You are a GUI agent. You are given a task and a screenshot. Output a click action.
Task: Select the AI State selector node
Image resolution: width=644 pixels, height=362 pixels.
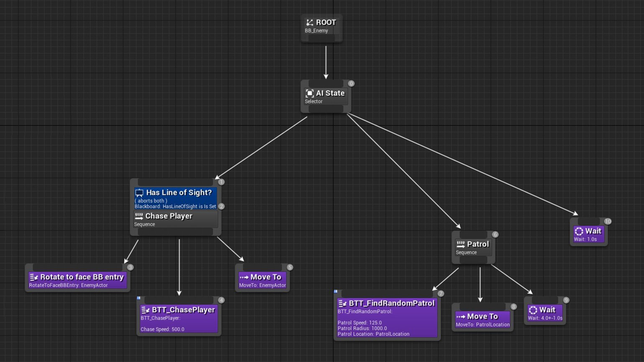326,97
